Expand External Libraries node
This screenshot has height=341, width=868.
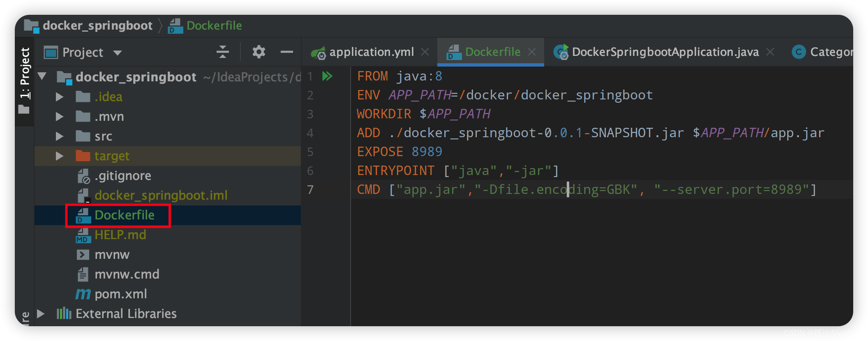pyautogui.click(x=41, y=313)
